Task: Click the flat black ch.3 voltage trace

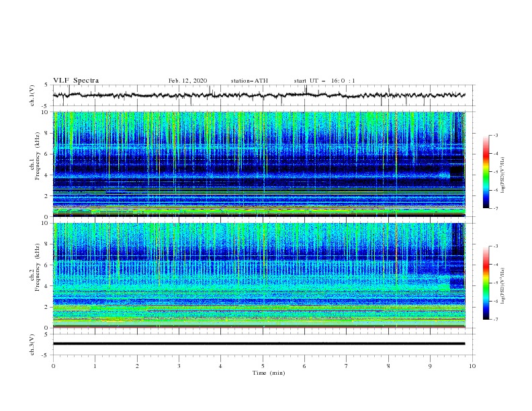Action: coord(259,344)
